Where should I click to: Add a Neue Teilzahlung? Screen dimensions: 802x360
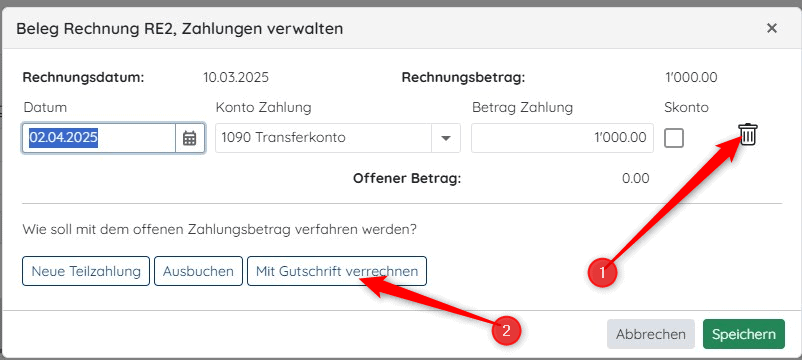tap(86, 271)
